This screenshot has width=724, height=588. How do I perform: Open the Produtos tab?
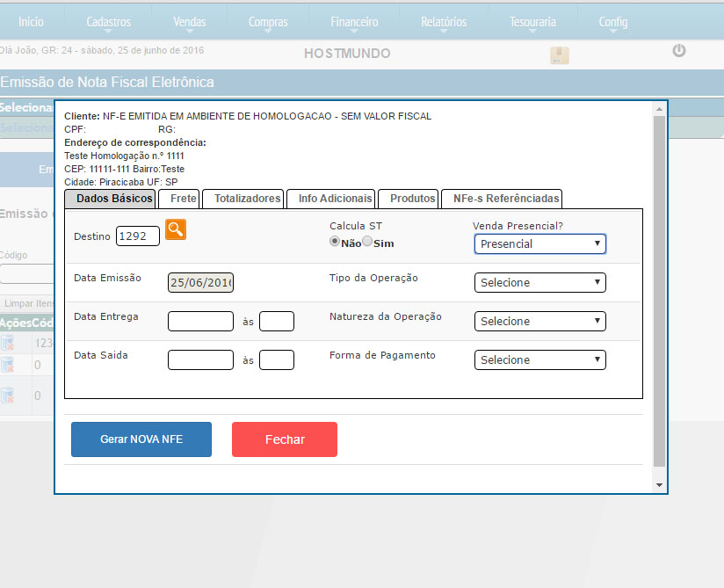point(412,199)
